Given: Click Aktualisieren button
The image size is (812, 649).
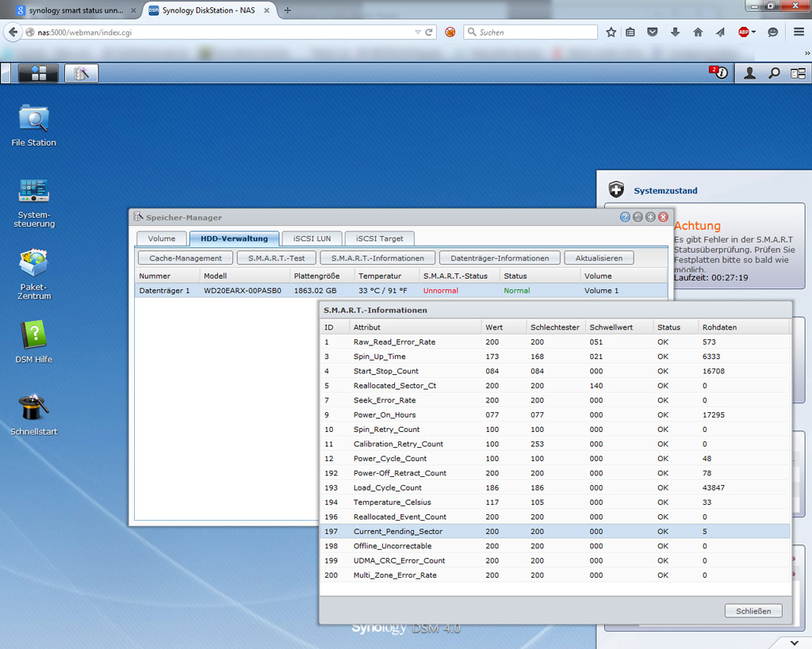Looking at the screenshot, I should point(599,258).
